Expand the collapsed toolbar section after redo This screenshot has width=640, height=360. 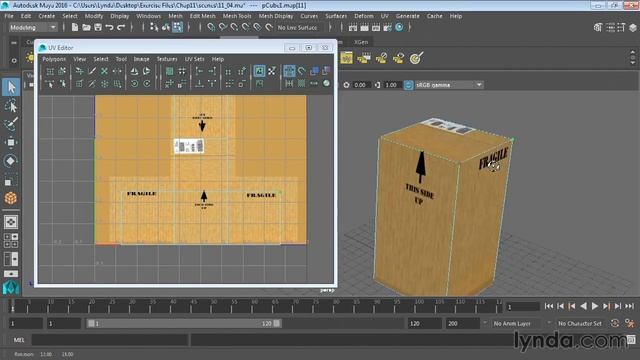132,27
